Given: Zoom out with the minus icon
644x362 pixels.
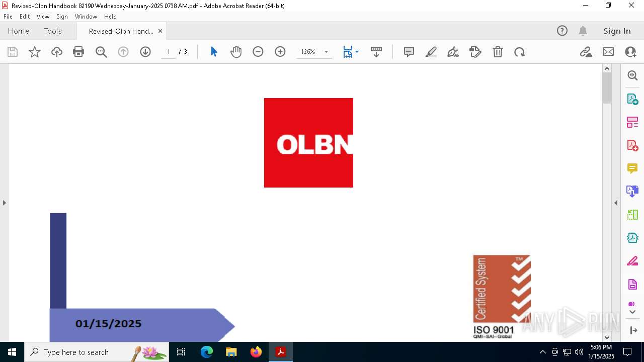Looking at the screenshot, I should pos(258,52).
